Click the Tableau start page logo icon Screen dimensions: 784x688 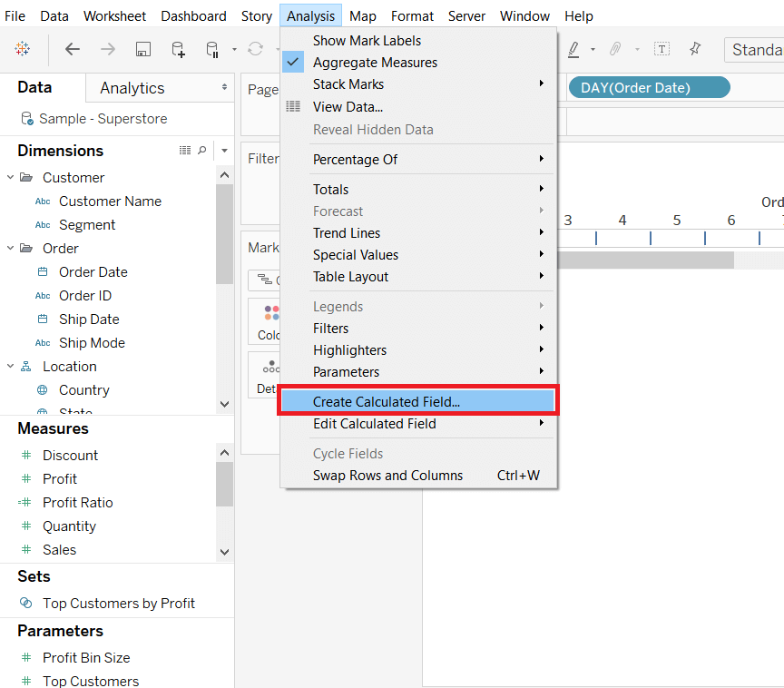coord(22,48)
